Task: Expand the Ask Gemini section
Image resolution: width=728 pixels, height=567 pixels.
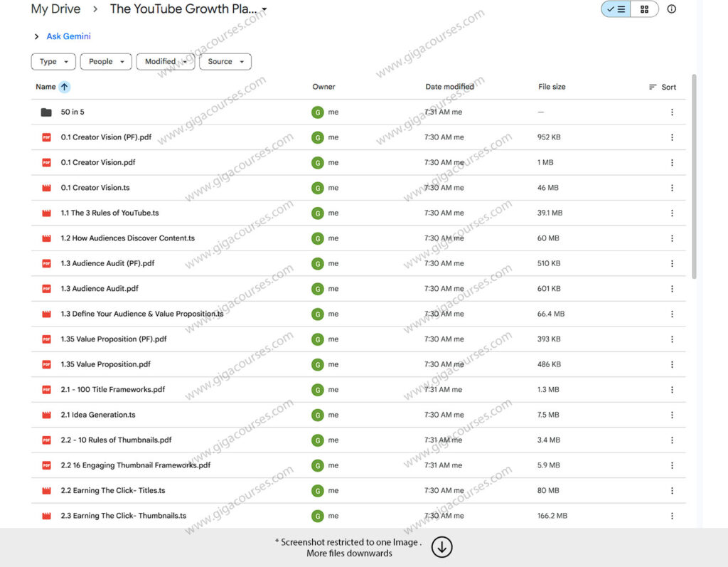Action: coord(36,36)
